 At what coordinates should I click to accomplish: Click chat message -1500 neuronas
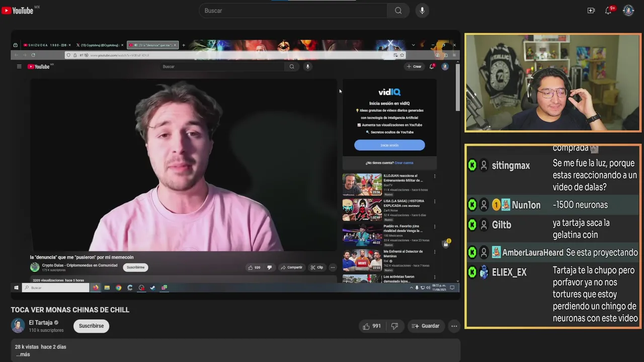click(580, 205)
